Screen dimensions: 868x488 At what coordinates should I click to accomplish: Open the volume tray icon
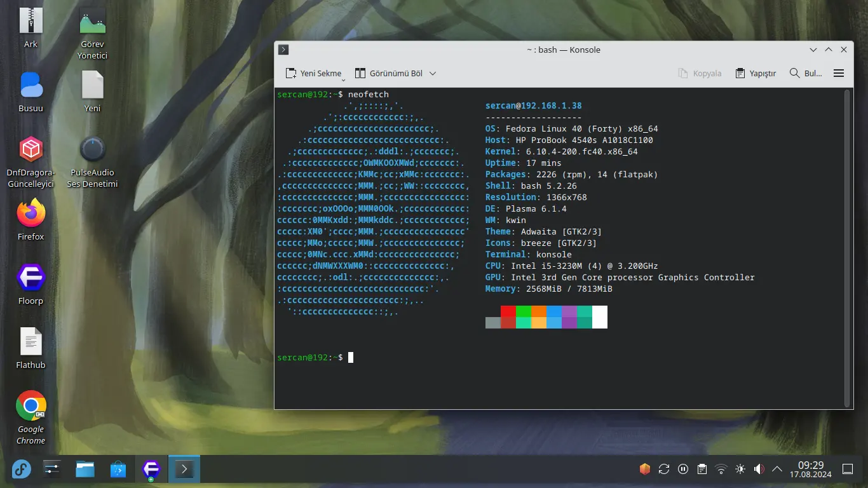(x=759, y=470)
